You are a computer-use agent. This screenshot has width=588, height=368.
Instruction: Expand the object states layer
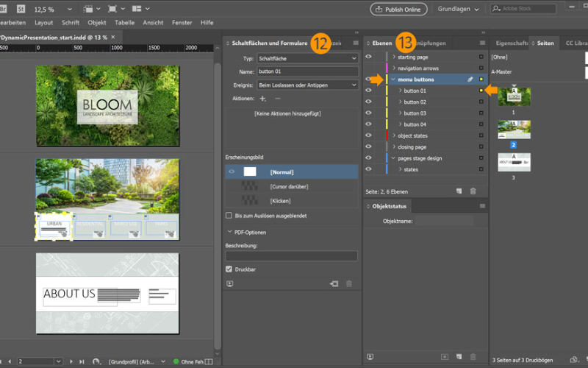(x=394, y=135)
